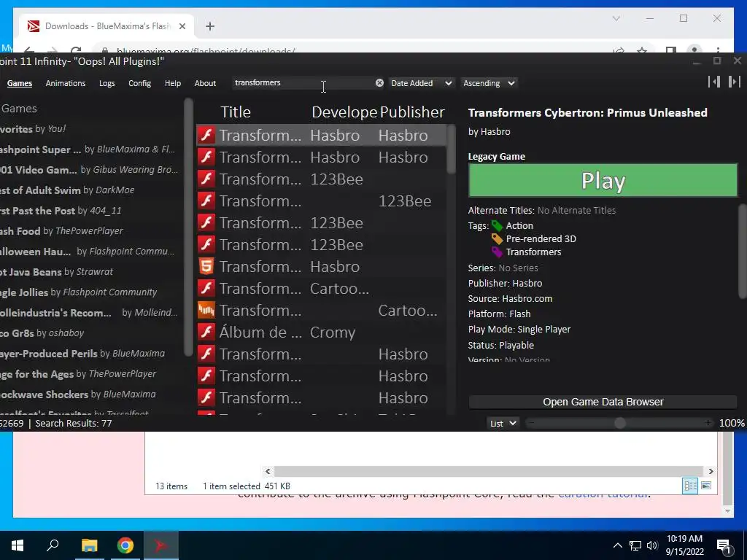Open File Explorer from the taskbar
747x560 pixels.
[89, 545]
